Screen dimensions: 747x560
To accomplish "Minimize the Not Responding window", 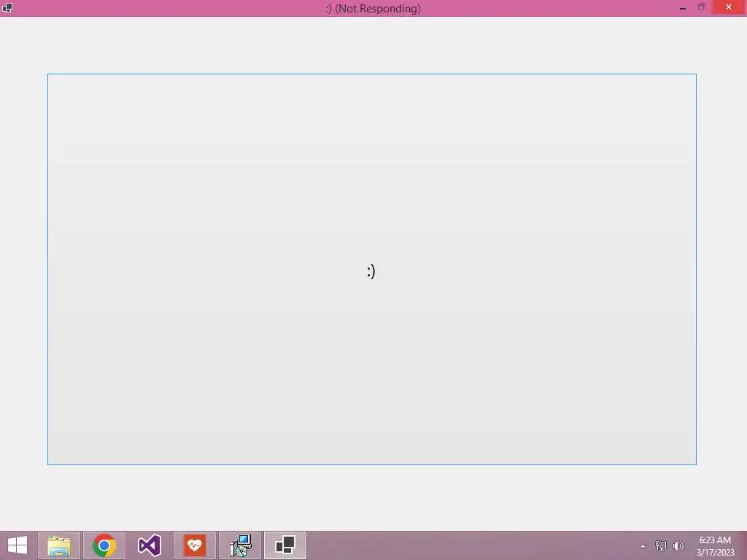I will click(683, 7).
